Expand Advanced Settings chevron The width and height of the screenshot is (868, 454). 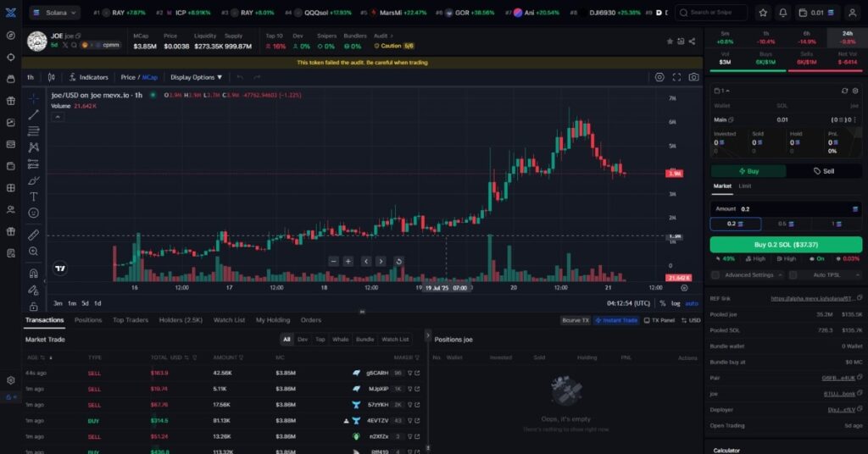[x=780, y=274]
